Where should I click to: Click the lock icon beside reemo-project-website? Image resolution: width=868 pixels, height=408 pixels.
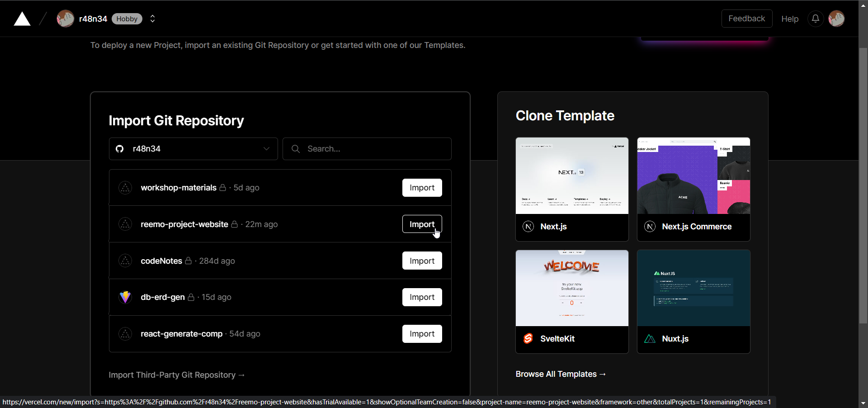point(235,224)
